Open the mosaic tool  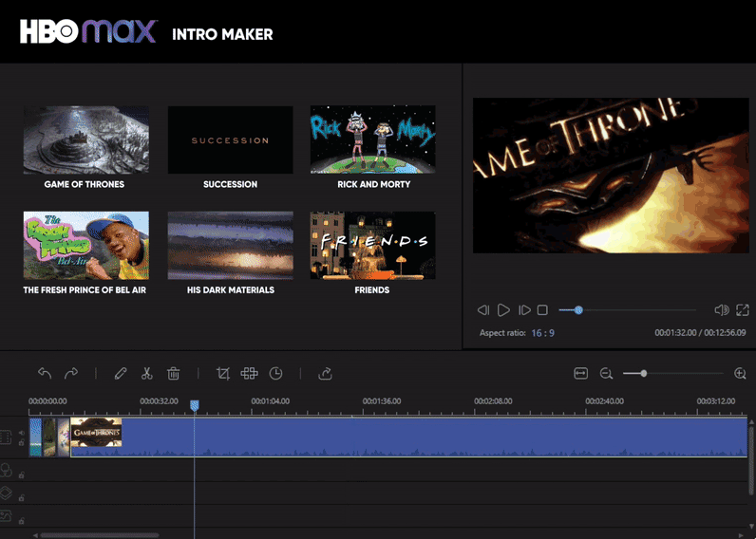pos(249,373)
